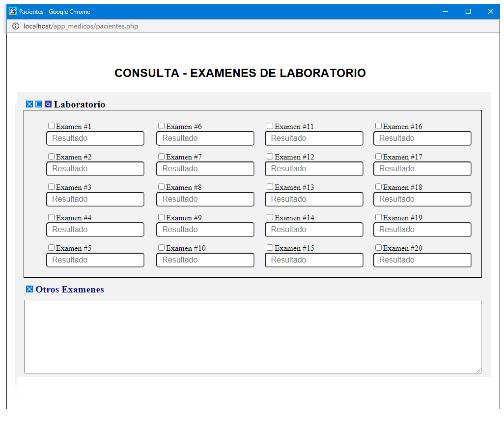504x422 pixels.
Task: Toggle the Examen #7 checkbox
Action: (x=161, y=157)
